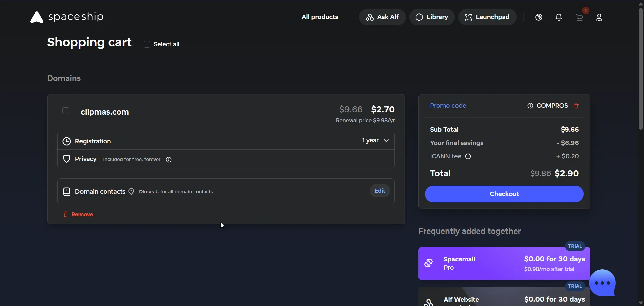
Task: Click Privacy info icon after 'forever'
Action: [169, 160]
